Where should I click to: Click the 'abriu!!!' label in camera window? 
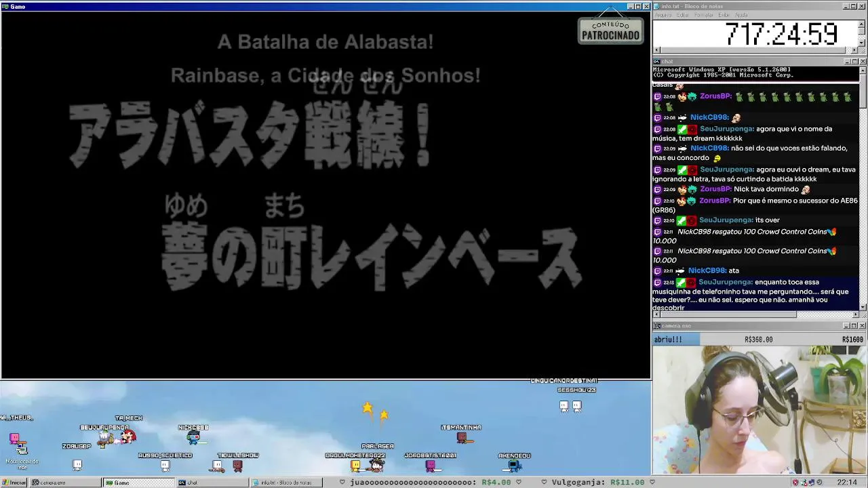tap(669, 340)
